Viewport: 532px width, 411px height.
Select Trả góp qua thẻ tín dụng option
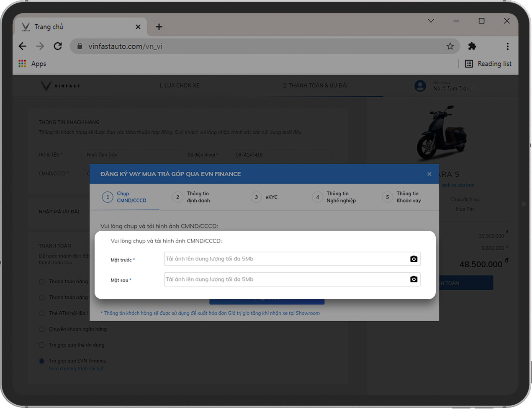[x=42, y=345]
